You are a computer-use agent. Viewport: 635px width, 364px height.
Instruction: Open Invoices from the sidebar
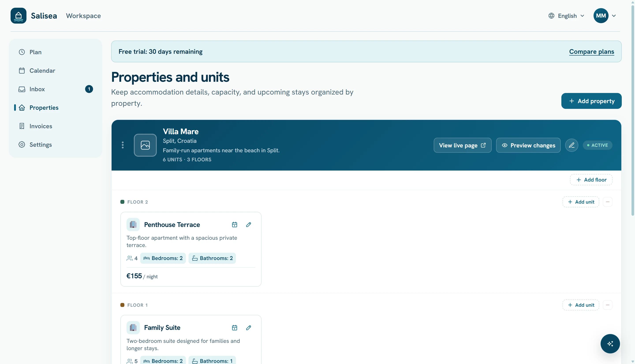click(56, 126)
